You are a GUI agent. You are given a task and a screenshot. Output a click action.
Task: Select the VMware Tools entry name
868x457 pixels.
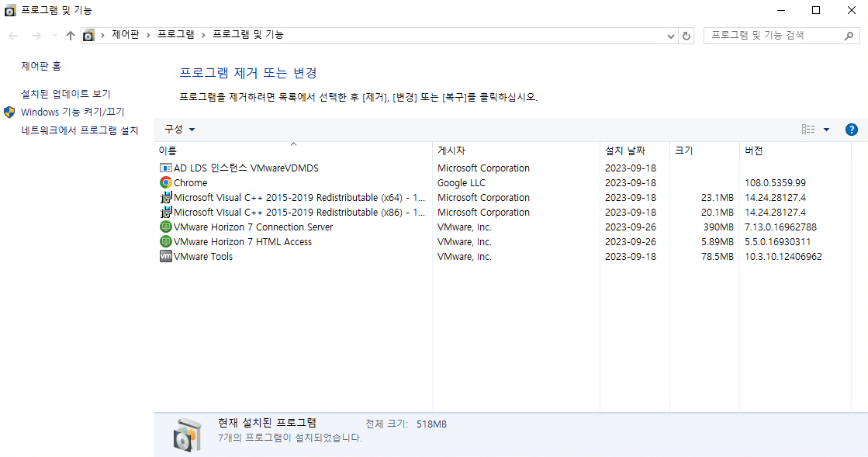[203, 257]
